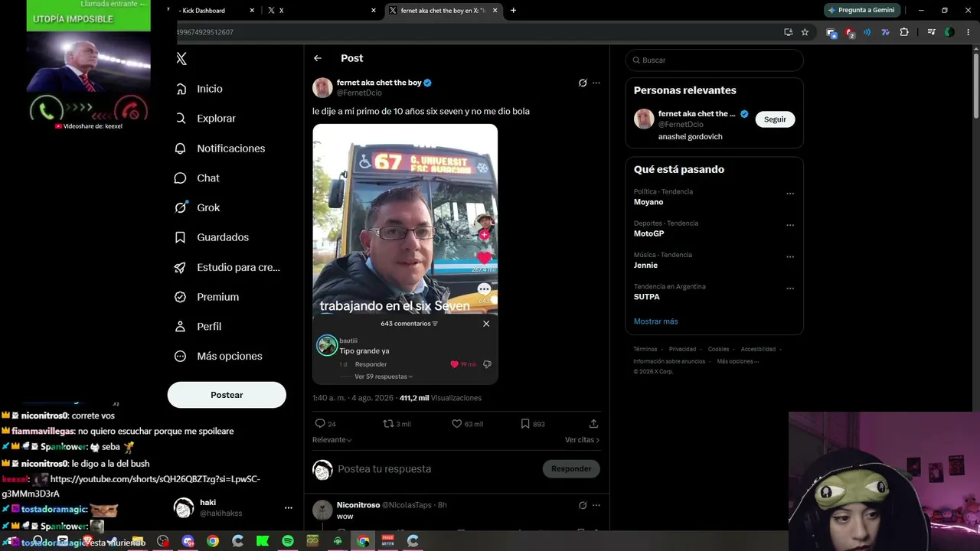The width and height of the screenshot is (980, 551).
Task: Click the Buscar search box
Action: point(714,60)
